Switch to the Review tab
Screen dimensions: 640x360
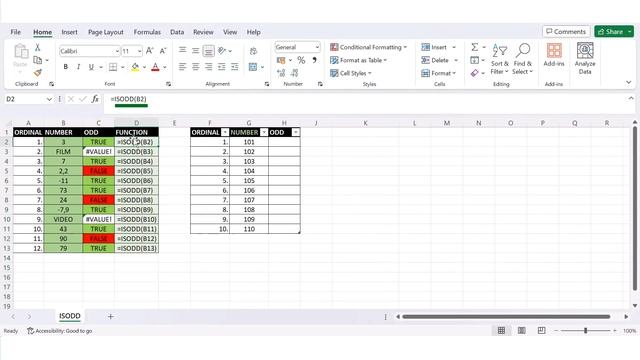point(203,32)
